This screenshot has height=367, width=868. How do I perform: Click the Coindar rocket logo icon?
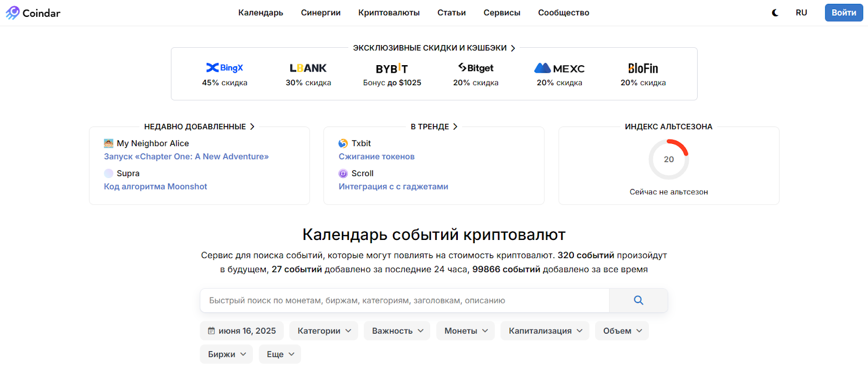click(x=12, y=12)
